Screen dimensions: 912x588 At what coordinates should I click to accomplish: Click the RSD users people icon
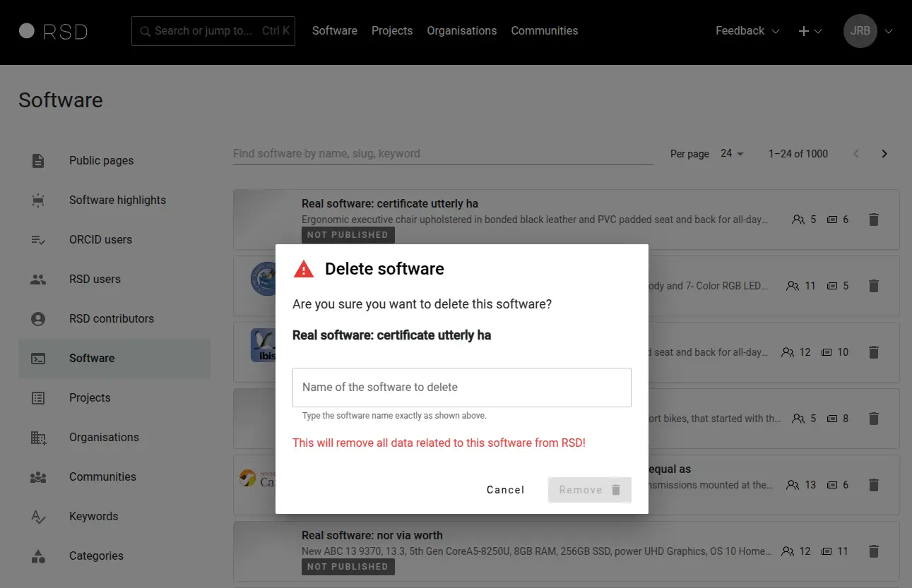[x=37, y=279]
